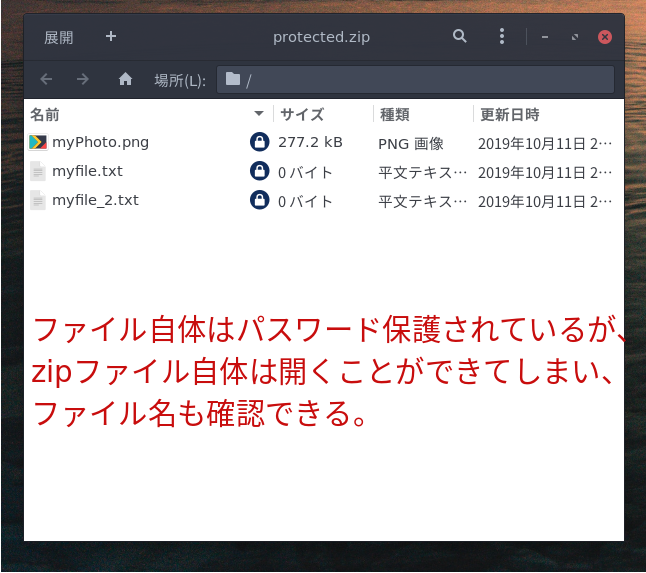
Task: Click the lock icon for myfile.txt
Action: pyautogui.click(x=260, y=171)
